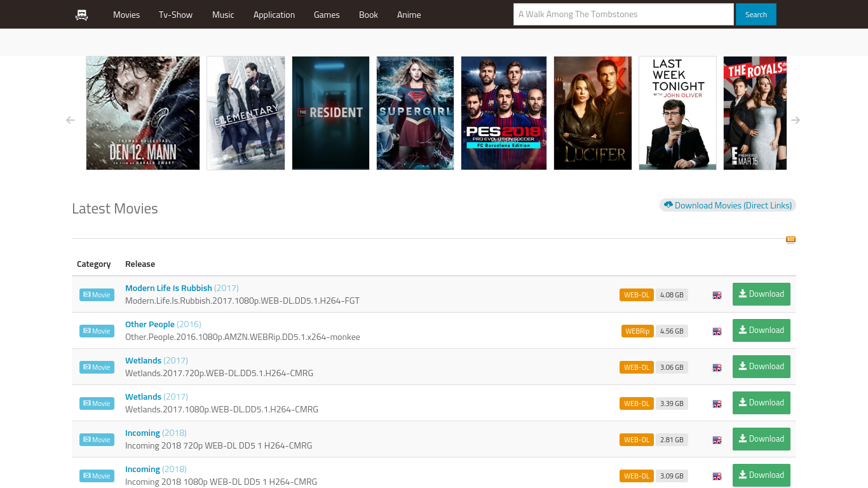Click WEB-DL tag in Modern Life Is Rubbish row
Viewport: 868px width, 488px height.
(637, 295)
